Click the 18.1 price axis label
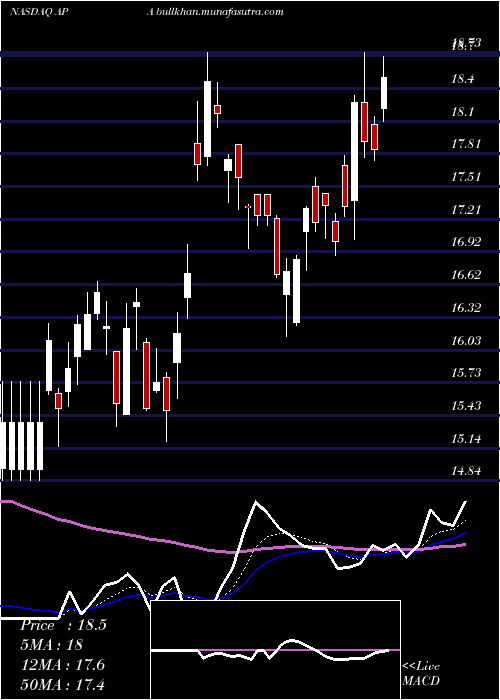This screenshot has height=700, width=500. (462, 112)
